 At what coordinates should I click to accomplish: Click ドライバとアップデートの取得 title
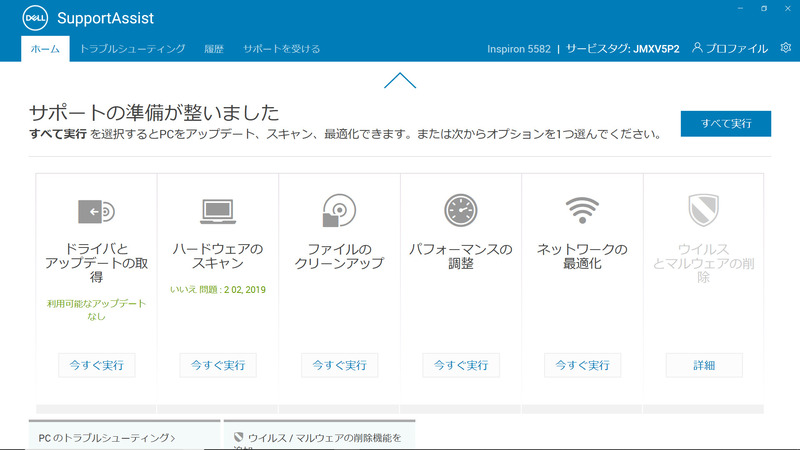tap(96, 263)
